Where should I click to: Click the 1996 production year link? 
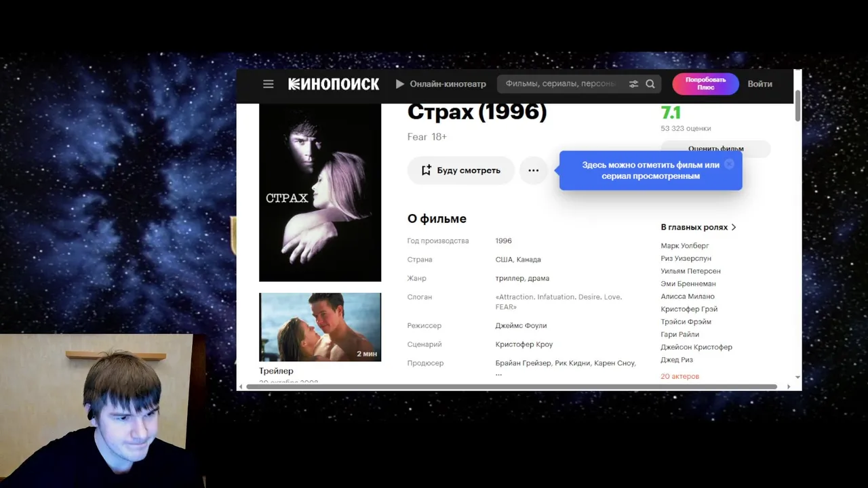[504, 241]
